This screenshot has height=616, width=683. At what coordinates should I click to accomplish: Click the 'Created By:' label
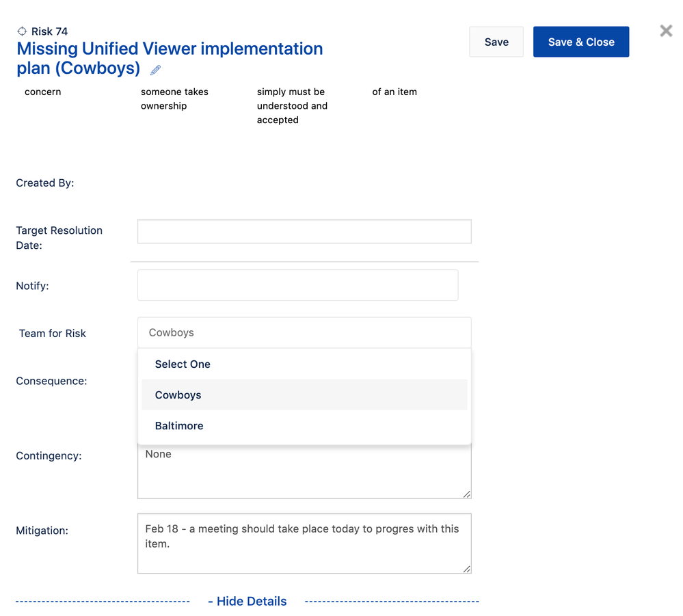pyautogui.click(x=45, y=183)
